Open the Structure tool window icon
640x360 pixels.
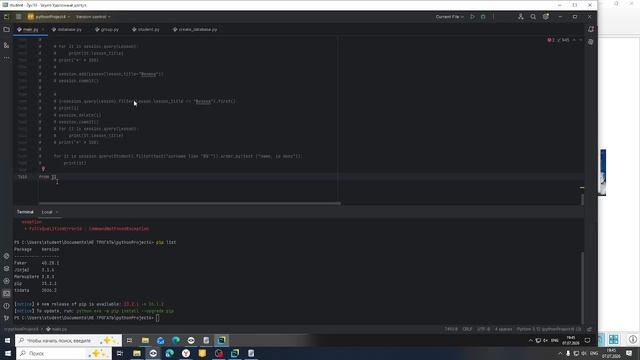(x=7, y=45)
